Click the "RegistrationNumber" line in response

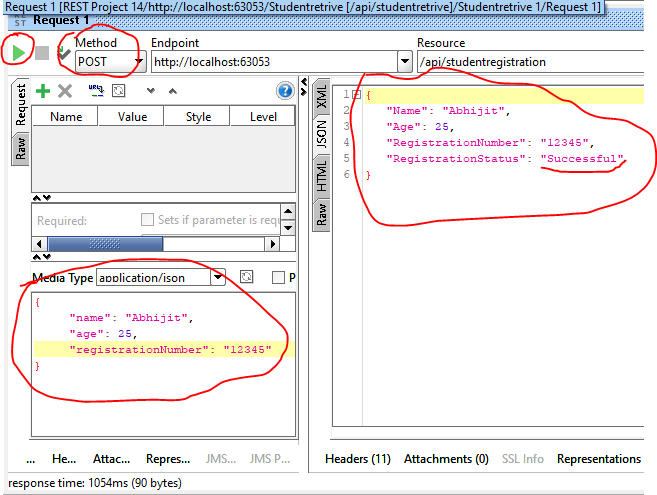490,143
